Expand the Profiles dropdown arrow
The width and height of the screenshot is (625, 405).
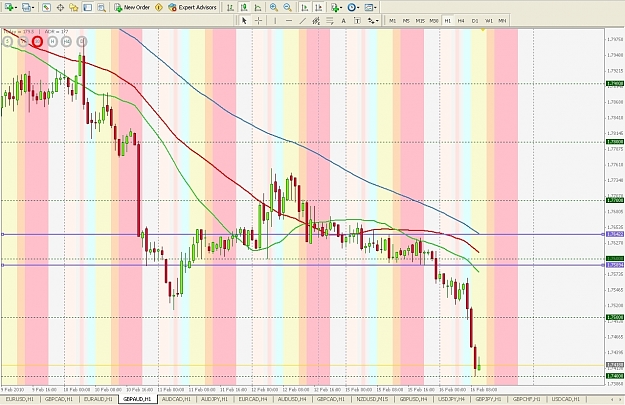point(33,8)
